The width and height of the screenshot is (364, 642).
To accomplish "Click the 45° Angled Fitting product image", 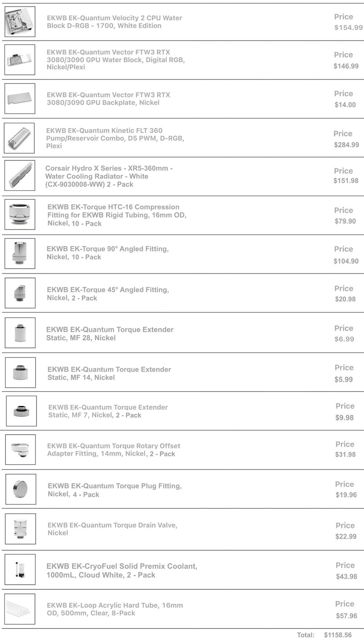I will point(20,293).
